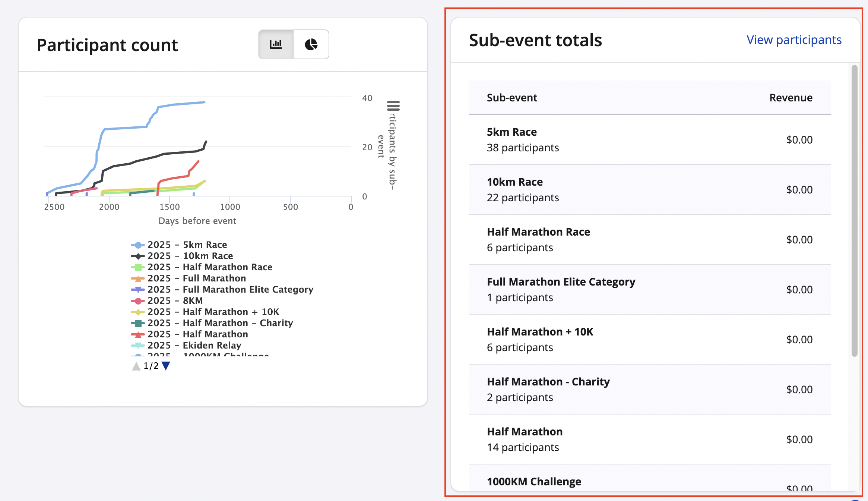Open View participants link
Viewport: 868px width, 501px height.
click(x=794, y=40)
